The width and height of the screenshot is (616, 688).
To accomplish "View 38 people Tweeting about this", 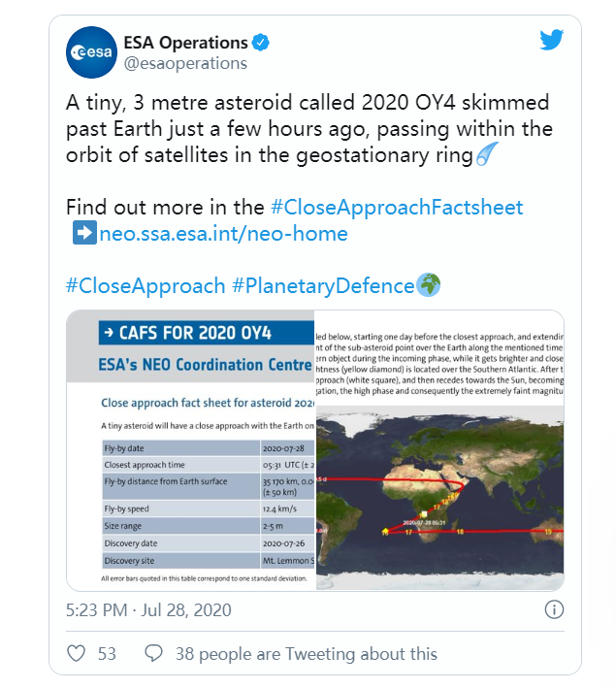I will 306,653.
